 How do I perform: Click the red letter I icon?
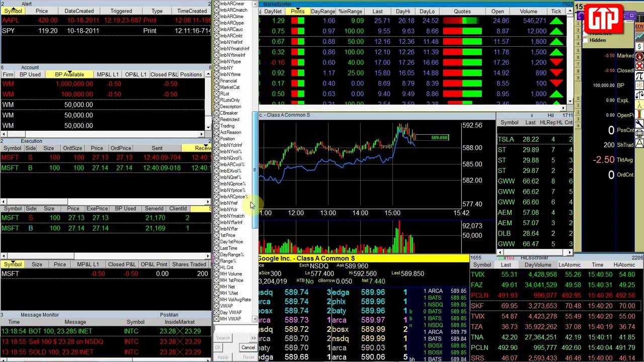[x=639, y=114]
